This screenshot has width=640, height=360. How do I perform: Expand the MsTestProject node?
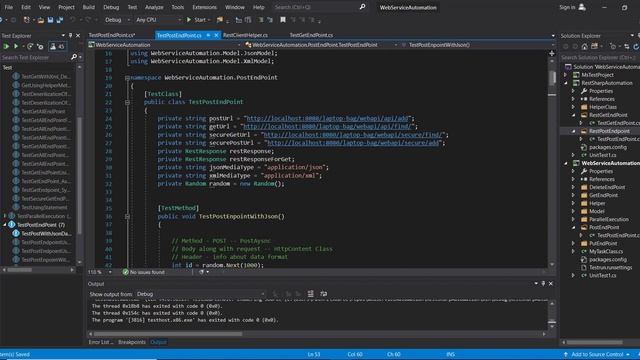click(x=566, y=75)
